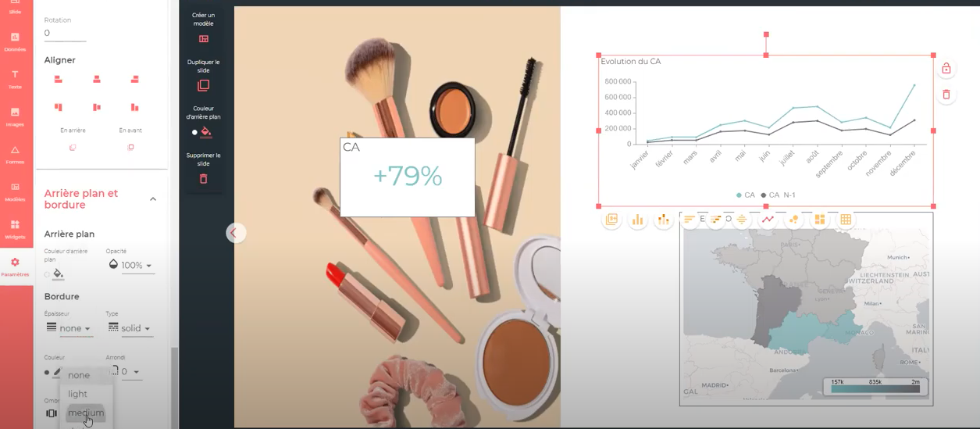Viewport: 980px width, 429px height.
Task: Open the Opacité 100% dropdown
Action: pos(130,265)
